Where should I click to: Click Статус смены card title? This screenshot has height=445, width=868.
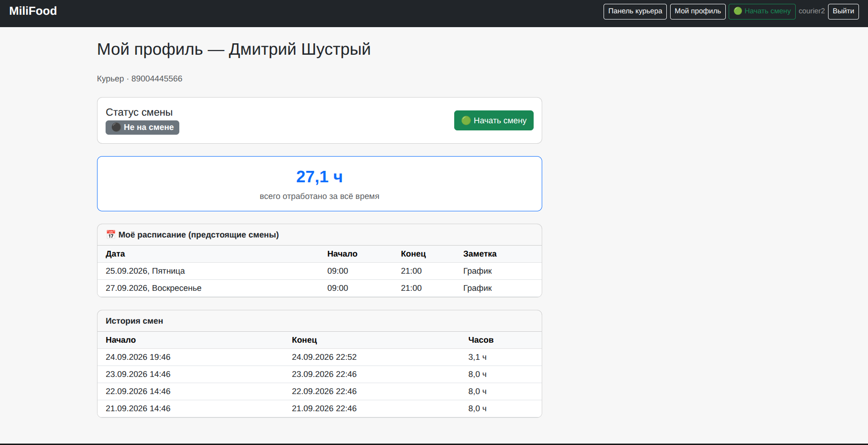pos(139,112)
